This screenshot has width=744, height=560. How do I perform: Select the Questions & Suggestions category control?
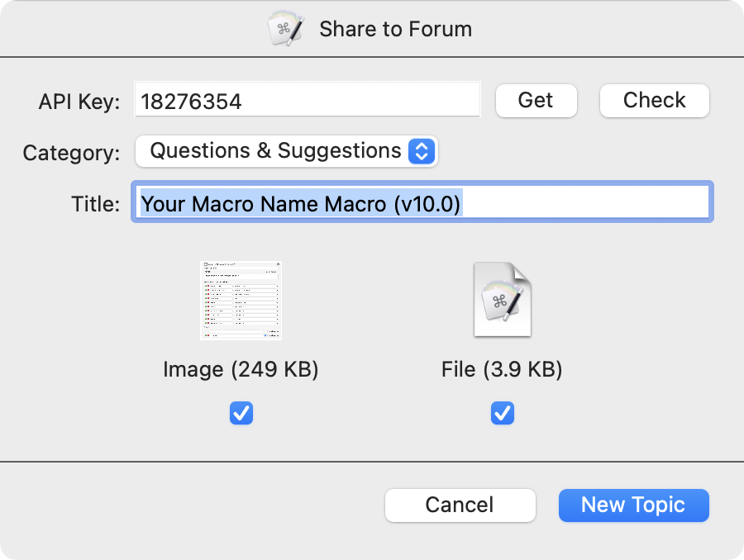[286, 151]
